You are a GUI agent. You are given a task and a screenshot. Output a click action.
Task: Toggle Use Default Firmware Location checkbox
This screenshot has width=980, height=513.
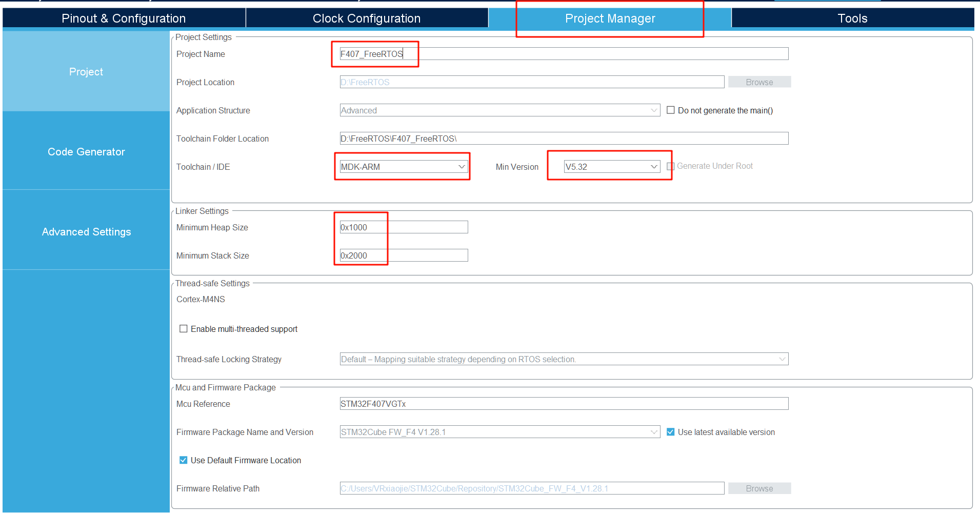(183, 460)
